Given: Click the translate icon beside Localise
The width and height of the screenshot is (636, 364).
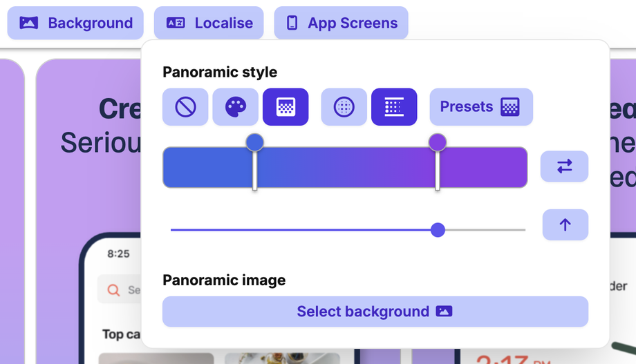Looking at the screenshot, I should pos(176,23).
